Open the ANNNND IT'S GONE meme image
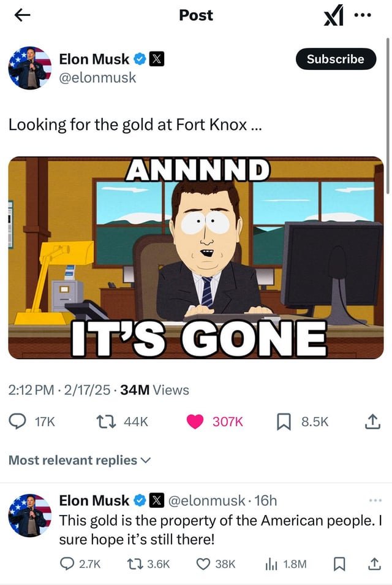The image size is (392, 585). click(x=196, y=258)
